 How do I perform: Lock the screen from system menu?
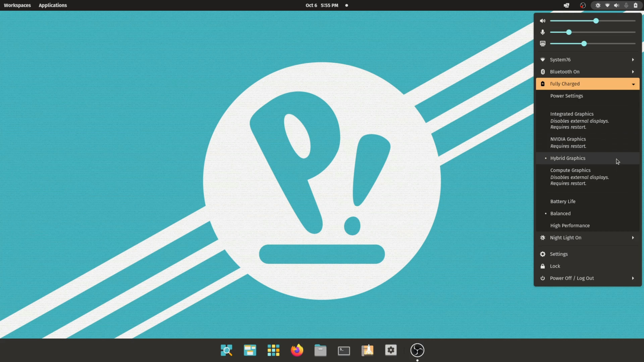point(588,266)
